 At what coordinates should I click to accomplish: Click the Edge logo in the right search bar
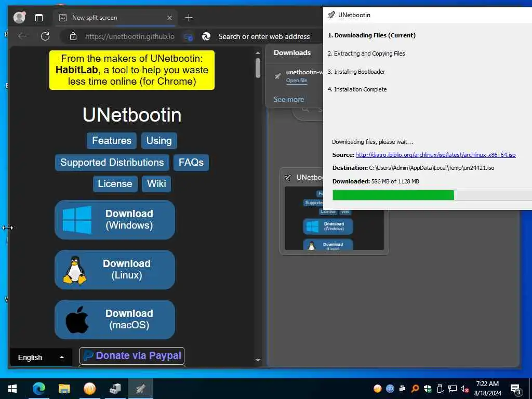click(x=206, y=36)
